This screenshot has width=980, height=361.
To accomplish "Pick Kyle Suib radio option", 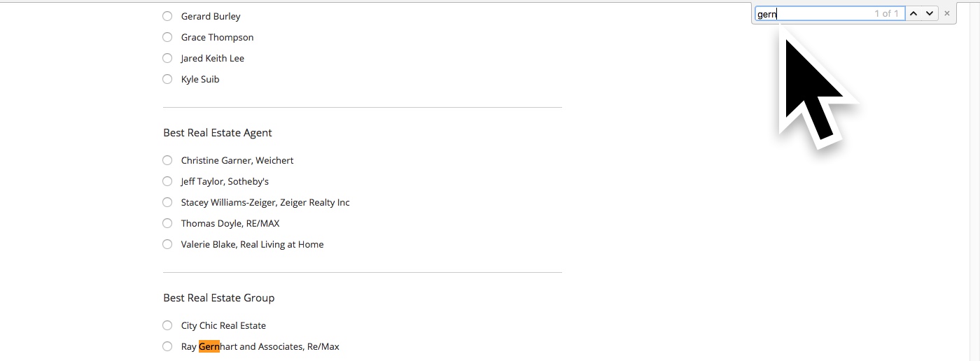I will (167, 79).
